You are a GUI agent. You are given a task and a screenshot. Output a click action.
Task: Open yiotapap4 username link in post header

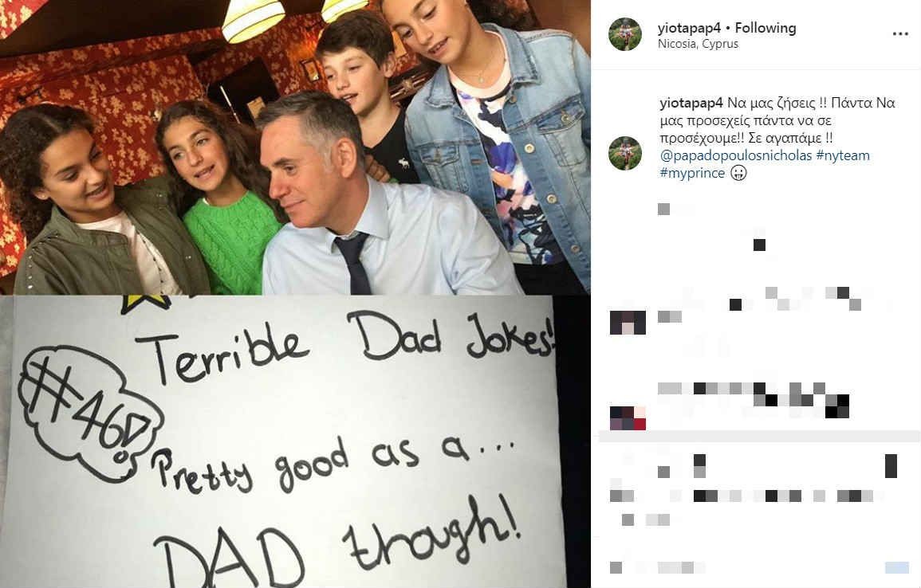(x=689, y=28)
